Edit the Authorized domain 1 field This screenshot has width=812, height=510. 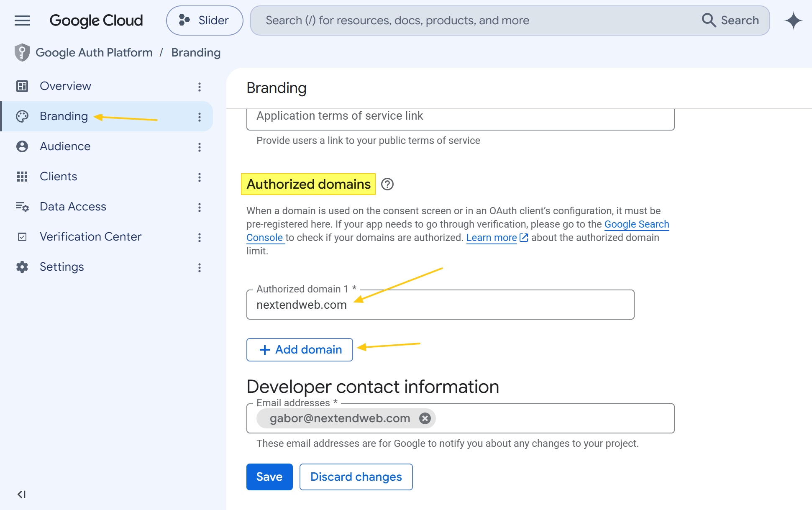(x=440, y=305)
